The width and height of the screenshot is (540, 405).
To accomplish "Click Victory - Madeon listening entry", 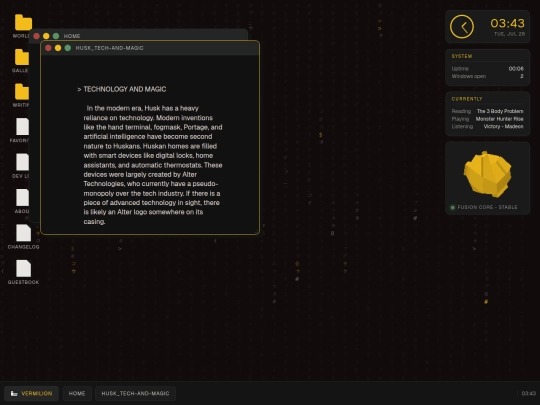I will pos(503,126).
